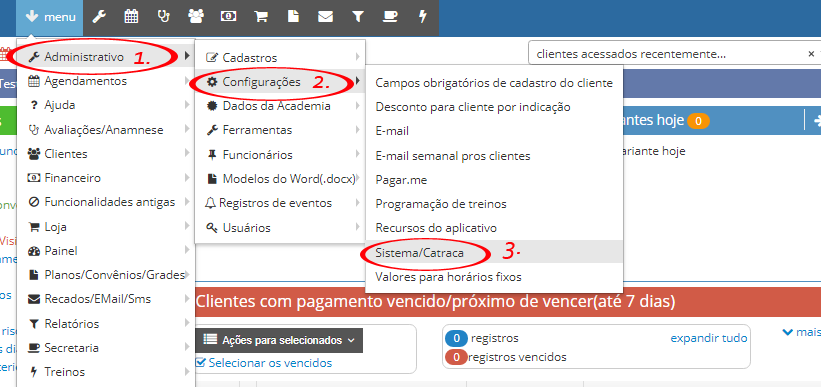This screenshot has width=821, height=387.
Task: Click the coffee cup toolbar icon
Action: [x=390, y=17]
